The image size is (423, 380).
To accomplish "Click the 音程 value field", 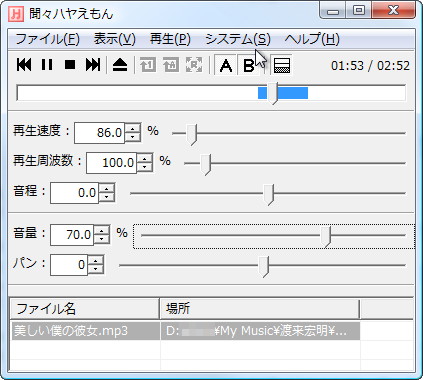I will (x=75, y=193).
